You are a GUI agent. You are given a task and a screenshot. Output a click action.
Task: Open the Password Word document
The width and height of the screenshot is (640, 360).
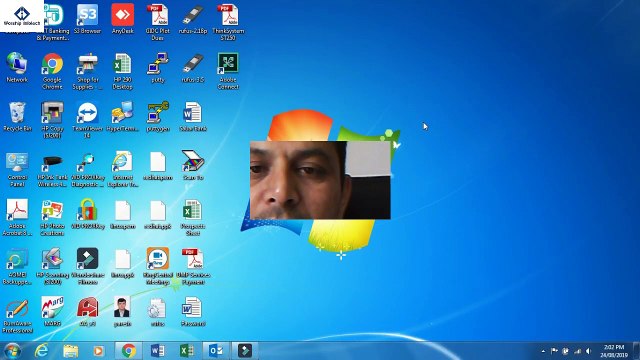point(193,312)
